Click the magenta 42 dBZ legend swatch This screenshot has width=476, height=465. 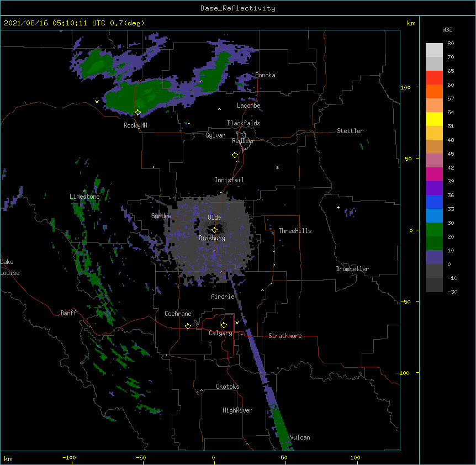click(x=434, y=174)
